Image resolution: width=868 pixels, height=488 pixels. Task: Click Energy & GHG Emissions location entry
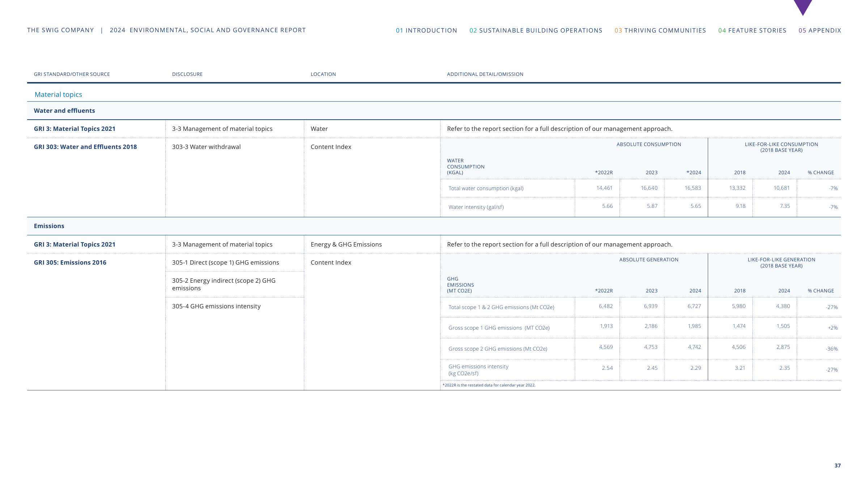click(346, 244)
